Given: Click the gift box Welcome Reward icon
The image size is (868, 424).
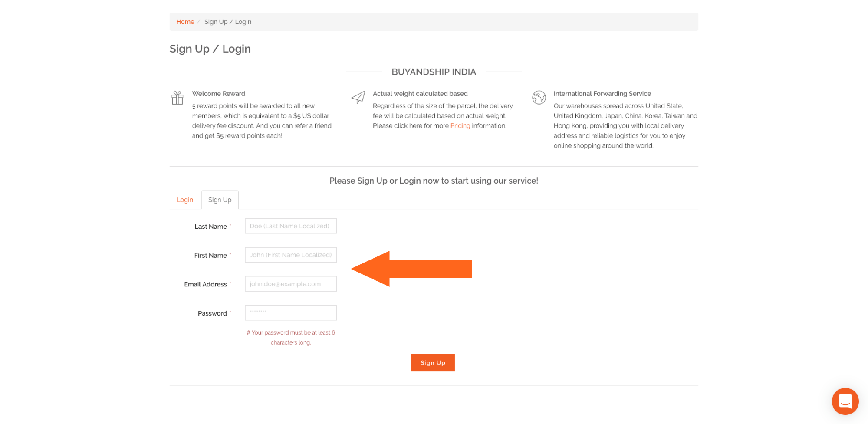Looking at the screenshot, I should [x=177, y=98].
